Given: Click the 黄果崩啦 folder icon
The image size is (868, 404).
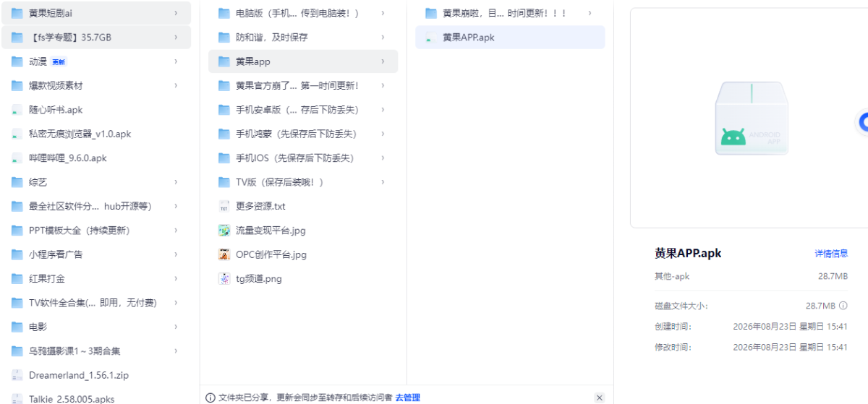Looking at the screenshot, I should coord(430,13).
